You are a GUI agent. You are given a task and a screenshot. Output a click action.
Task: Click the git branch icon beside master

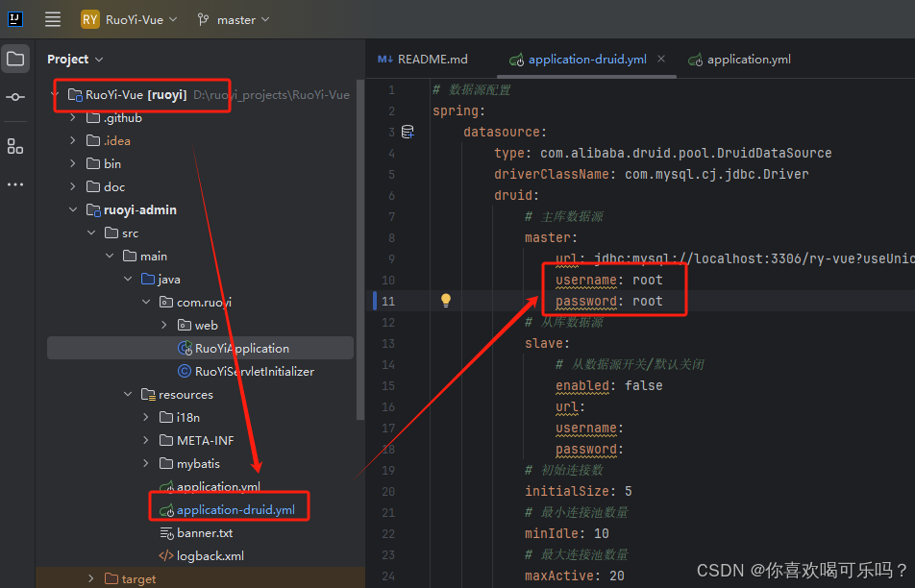tap(203, 20)
